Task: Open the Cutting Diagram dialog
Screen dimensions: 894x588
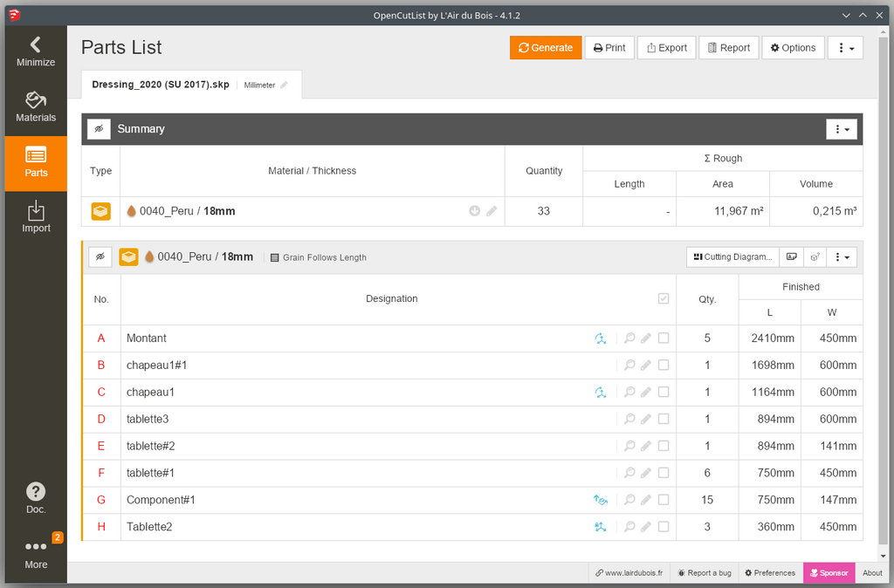Action: [x=733, y=257]
